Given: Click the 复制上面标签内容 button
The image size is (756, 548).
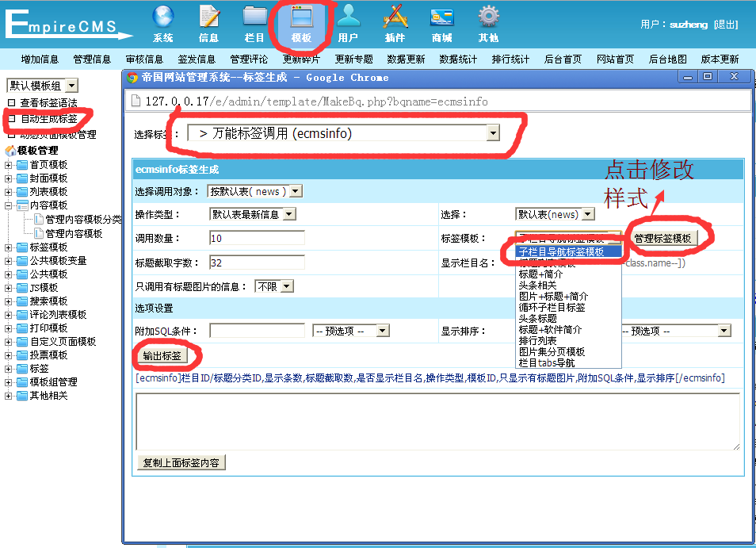Looking at the screenshot, I should (181, 462).
